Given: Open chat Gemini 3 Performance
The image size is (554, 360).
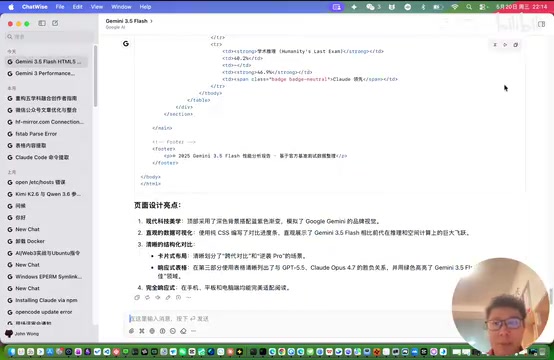Looking at the screenshot, I should (46, 73).
